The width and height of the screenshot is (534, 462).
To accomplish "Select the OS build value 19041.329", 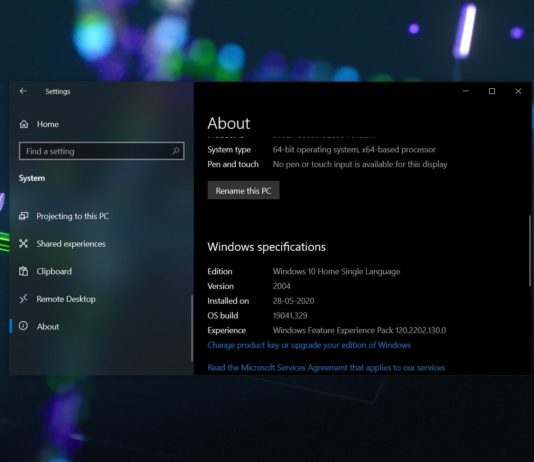I will tap(290, 316).
